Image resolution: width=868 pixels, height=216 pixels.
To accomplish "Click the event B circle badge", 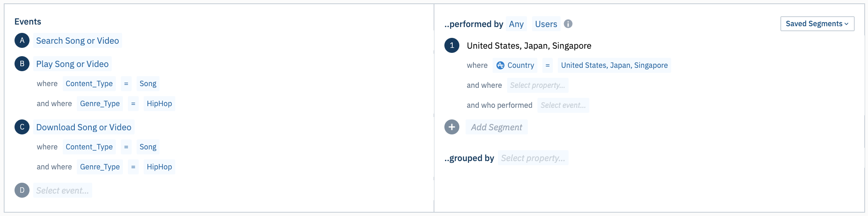I will [x=22, y=64].
